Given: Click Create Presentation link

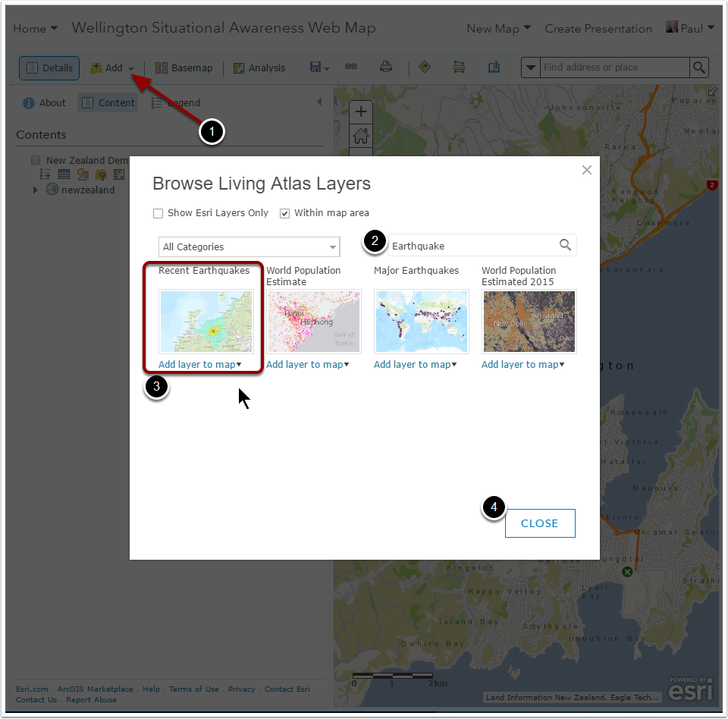Looking at the screenshot, I should coord(598,29).
